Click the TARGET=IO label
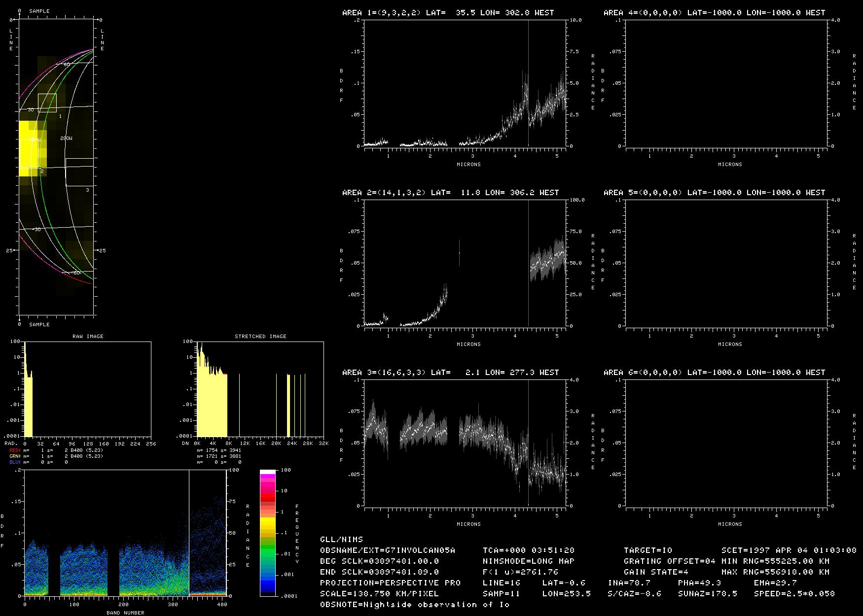863x616 pixels. click(647, 550)
